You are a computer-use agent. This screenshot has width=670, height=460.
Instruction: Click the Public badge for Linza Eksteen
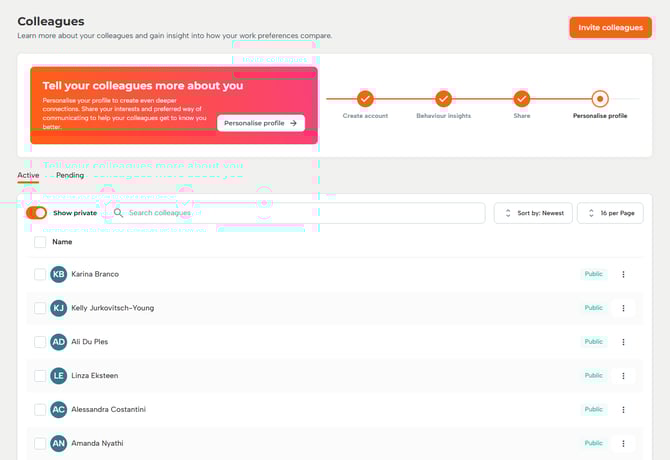[x=594, y=376]
